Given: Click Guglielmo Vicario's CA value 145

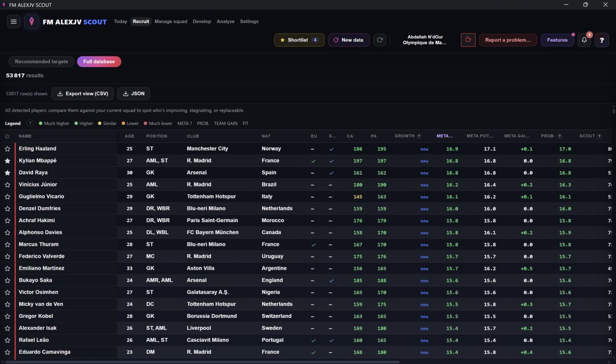Looking at the screenshot, I should tap(358, 197).
